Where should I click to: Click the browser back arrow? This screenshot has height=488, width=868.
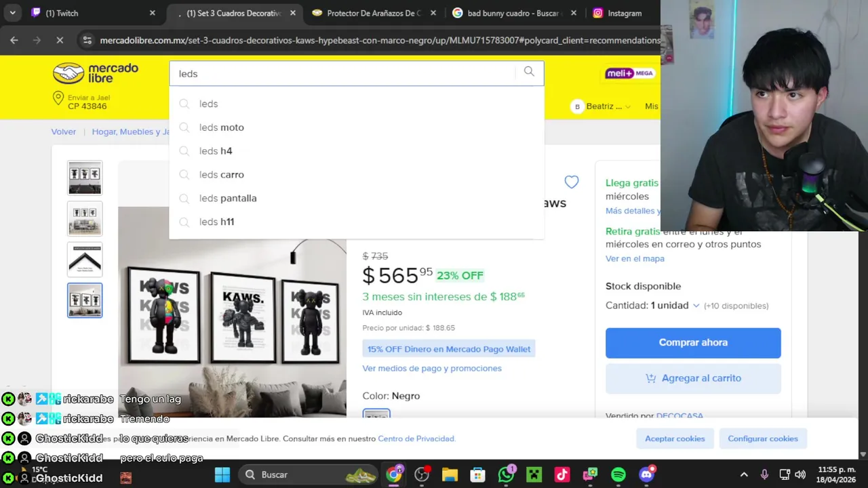[x=14, y=40]
